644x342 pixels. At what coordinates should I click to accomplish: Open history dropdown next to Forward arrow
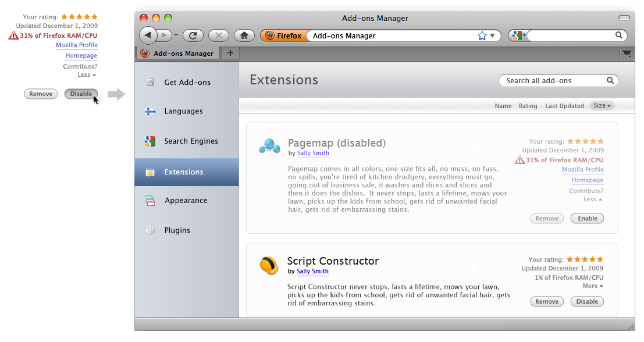point(176,35)
